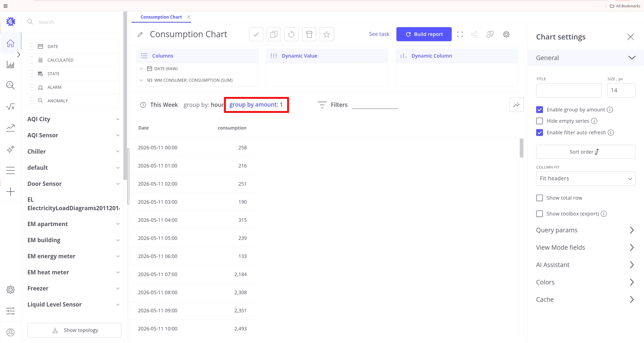Image resolution: width=644 pixels, height=343 pixels.
Task: Select the ALARM field item
Action: pos(73,87)
